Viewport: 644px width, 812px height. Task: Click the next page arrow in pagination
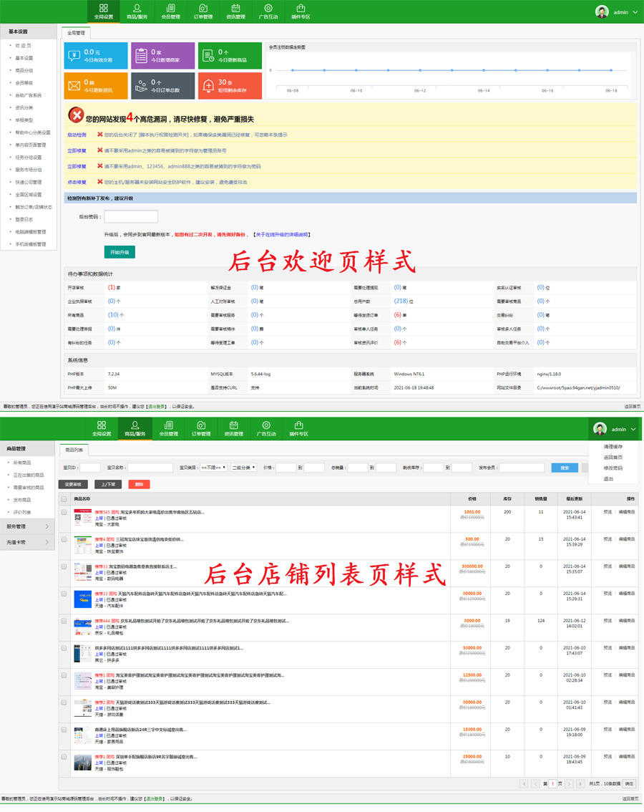pyautogui.click(x=570, y=784)
